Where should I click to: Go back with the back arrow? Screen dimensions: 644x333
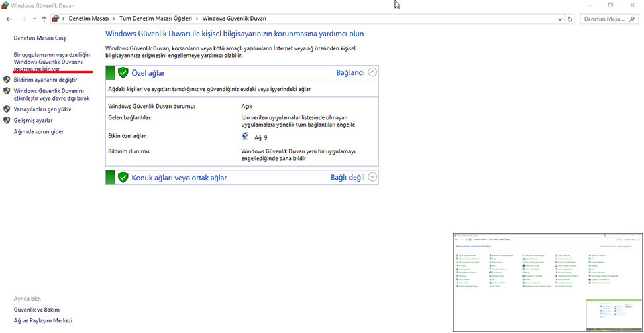9,19
